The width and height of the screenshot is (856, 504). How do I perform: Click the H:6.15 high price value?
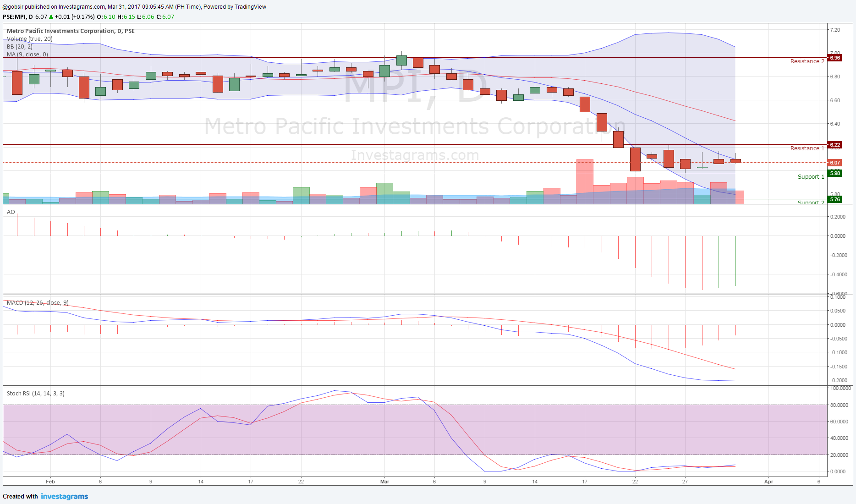[126, 17]
